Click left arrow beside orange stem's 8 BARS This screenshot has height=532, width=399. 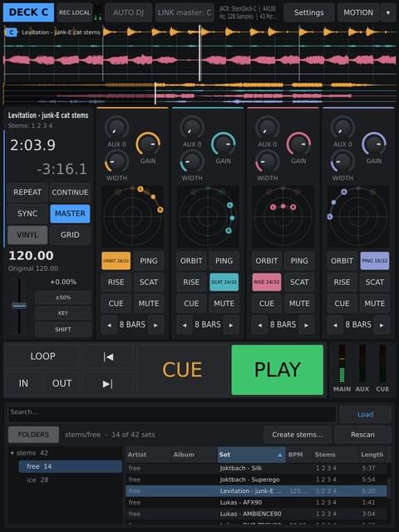[109, 325]
